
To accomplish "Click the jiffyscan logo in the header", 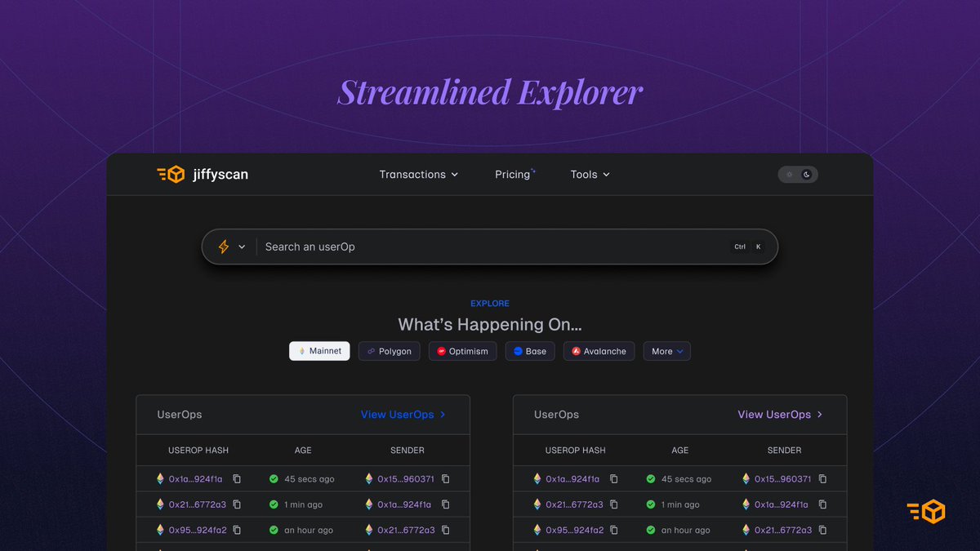I will click(203, 174).
